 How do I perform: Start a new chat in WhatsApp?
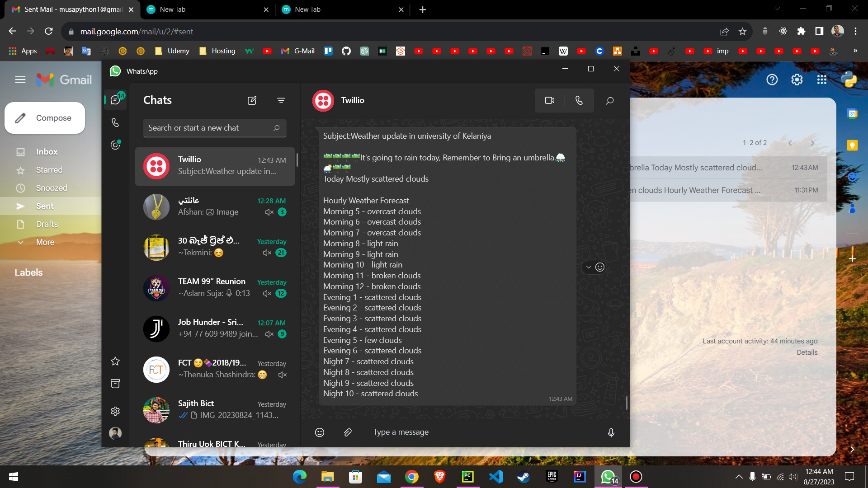tap(252, 100)
